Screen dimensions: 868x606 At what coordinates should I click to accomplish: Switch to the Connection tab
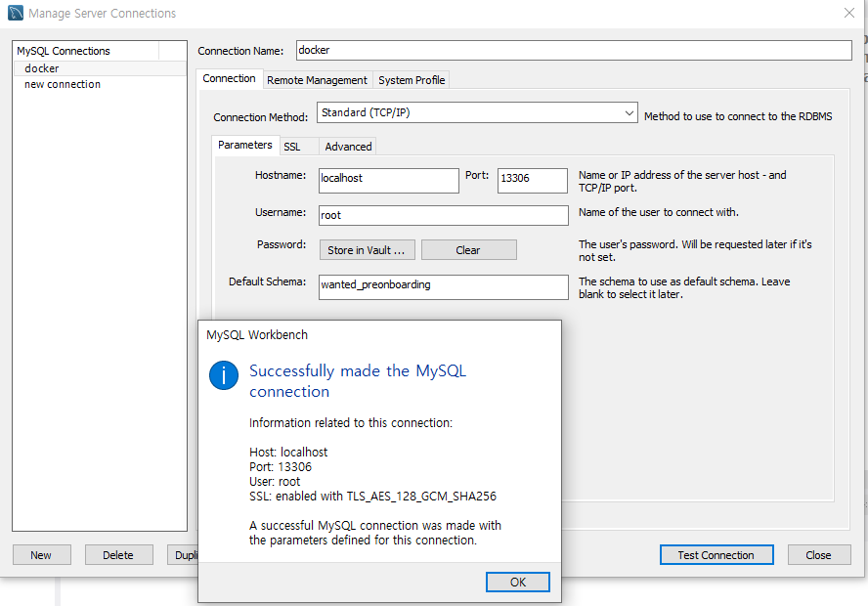point(229,78)
